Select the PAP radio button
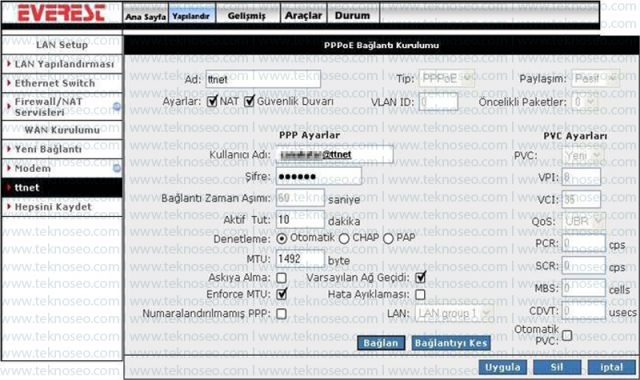 (x=388, y=239)
